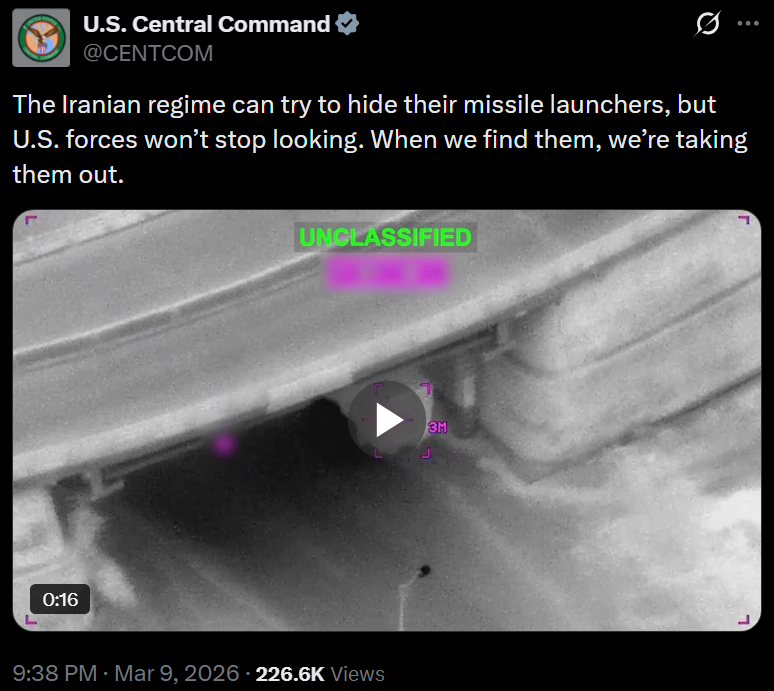Click the 9:38 PM timestamp
The image size is (774, 691).
coord(55,674)
